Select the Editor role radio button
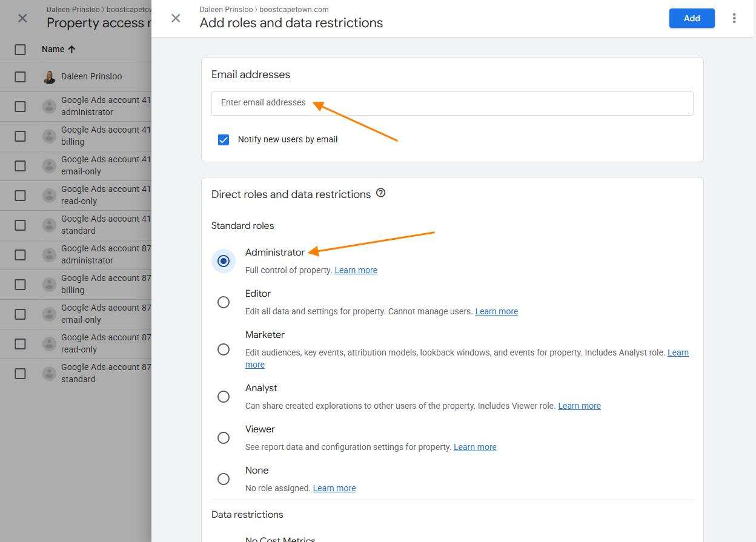This screenshot has height=542, width=756. 224,302
